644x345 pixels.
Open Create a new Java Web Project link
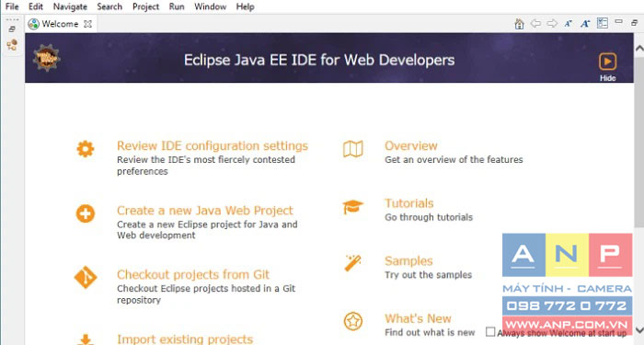[x=205, y=211]
